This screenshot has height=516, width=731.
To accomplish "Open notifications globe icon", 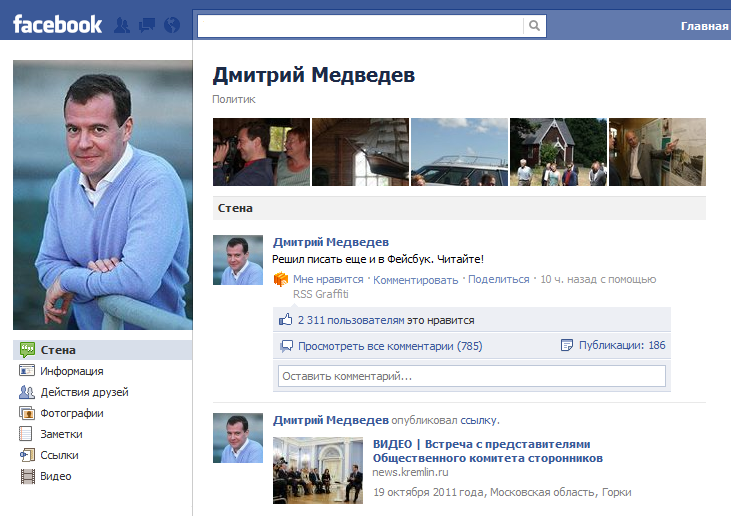I will tap(171, 25).
